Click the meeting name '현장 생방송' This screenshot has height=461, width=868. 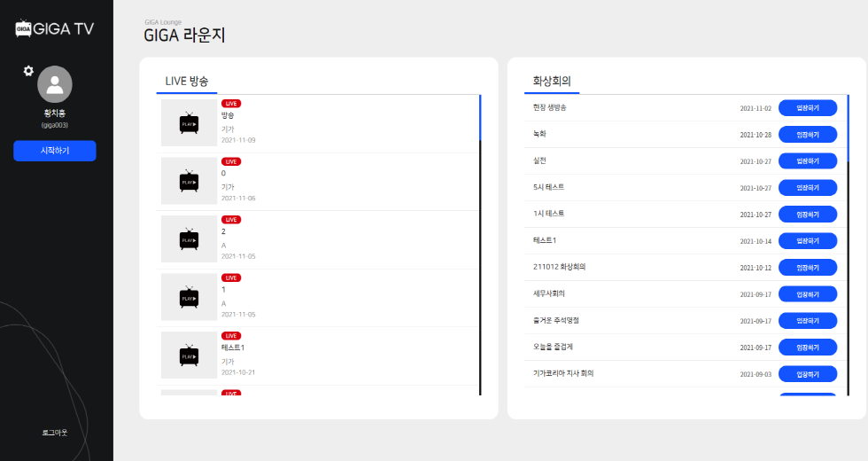550,107
